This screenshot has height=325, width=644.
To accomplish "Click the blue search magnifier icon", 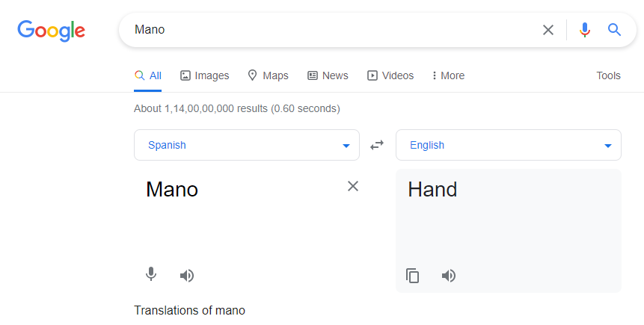I will pos(615,30).
